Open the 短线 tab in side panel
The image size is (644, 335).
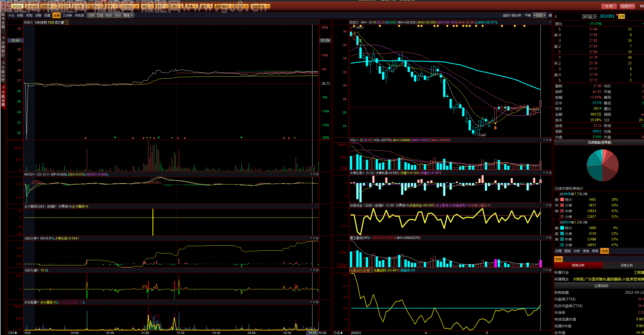pyautogui.click(x=567, y=251)
